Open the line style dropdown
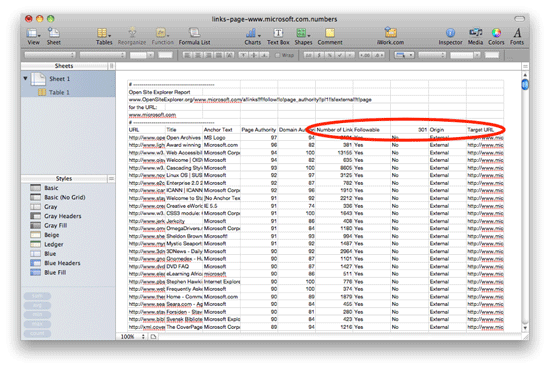The width and height of the screenshot is (550, 369). click(x=432, y=55)
